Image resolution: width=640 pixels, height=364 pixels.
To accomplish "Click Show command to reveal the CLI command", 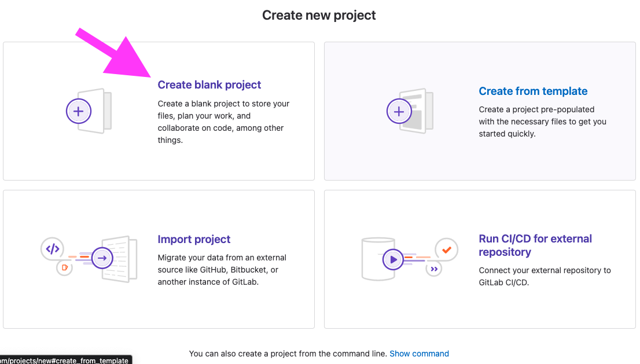I will point(419,353).
